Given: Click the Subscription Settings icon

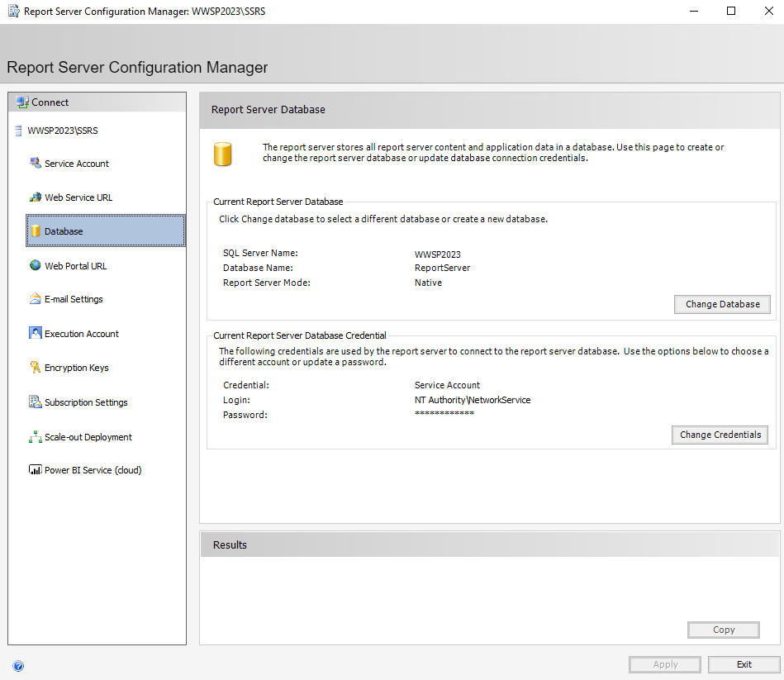Looking at the screenshot, I should (x=35, y=402).
